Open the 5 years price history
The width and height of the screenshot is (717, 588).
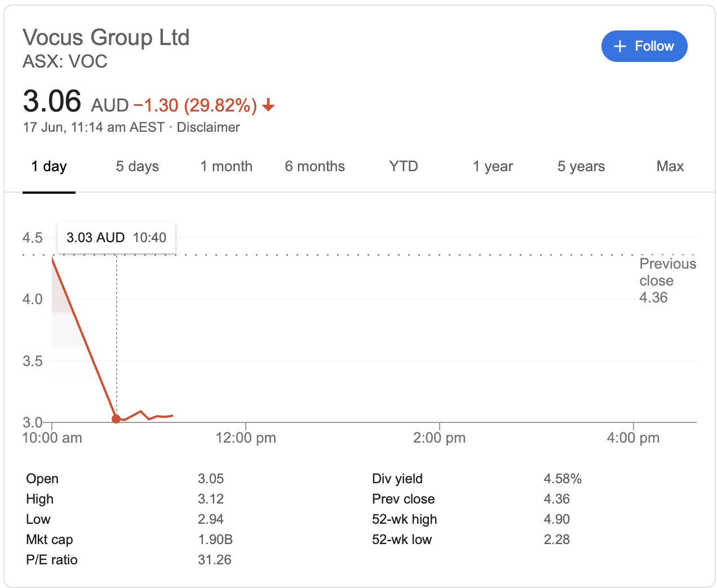[581, 166]
